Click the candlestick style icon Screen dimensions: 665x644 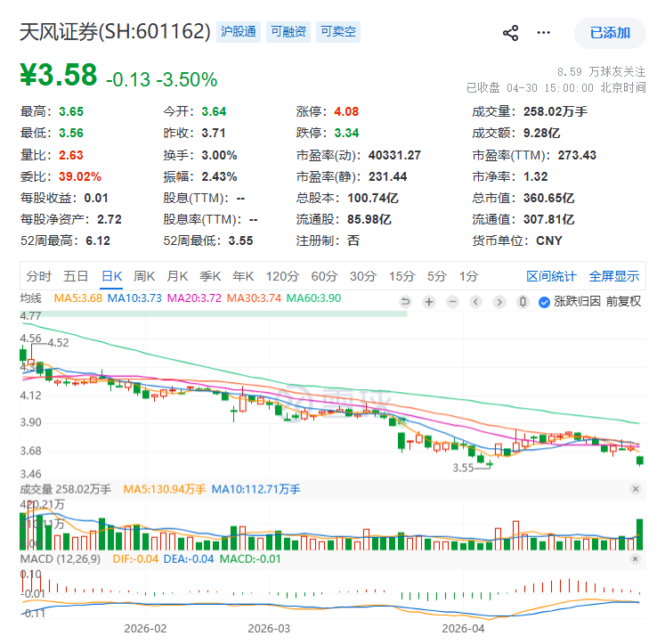523,302
